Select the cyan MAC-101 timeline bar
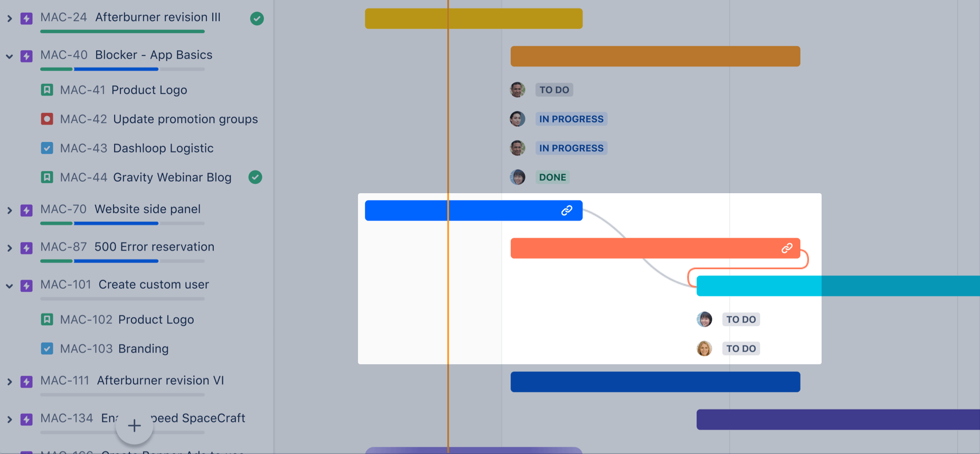 (838, 286)
